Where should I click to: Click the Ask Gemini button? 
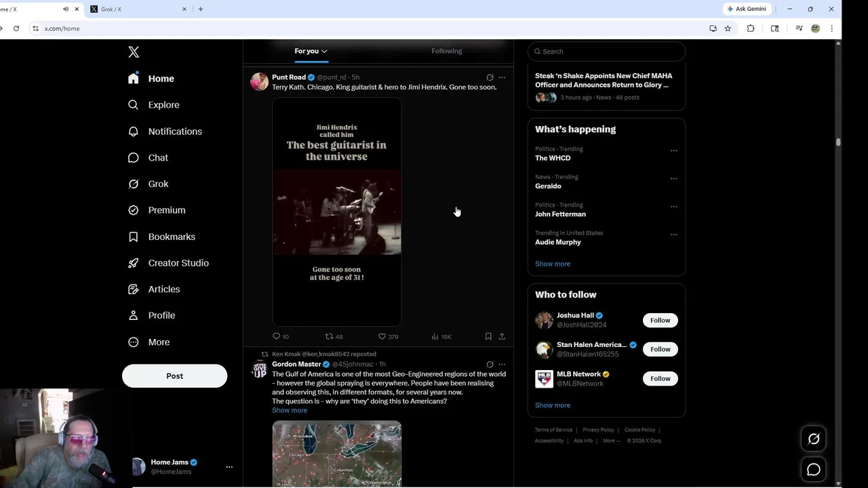(747, 9)
